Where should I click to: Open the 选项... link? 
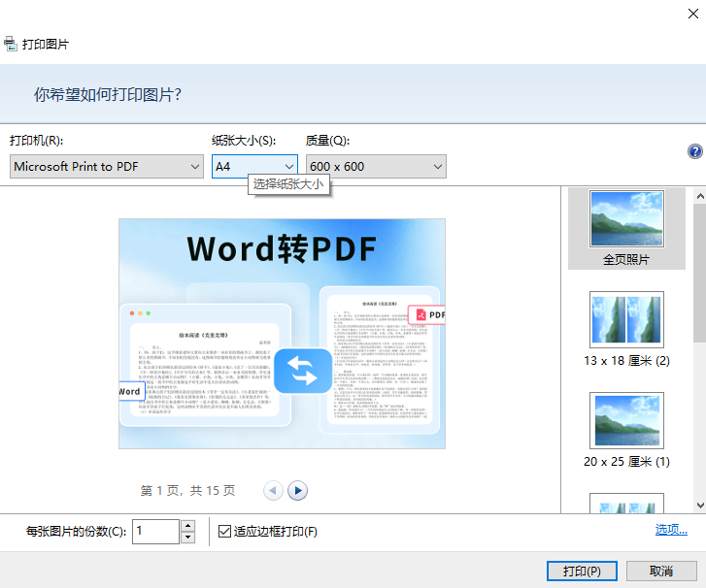point(671,530)
